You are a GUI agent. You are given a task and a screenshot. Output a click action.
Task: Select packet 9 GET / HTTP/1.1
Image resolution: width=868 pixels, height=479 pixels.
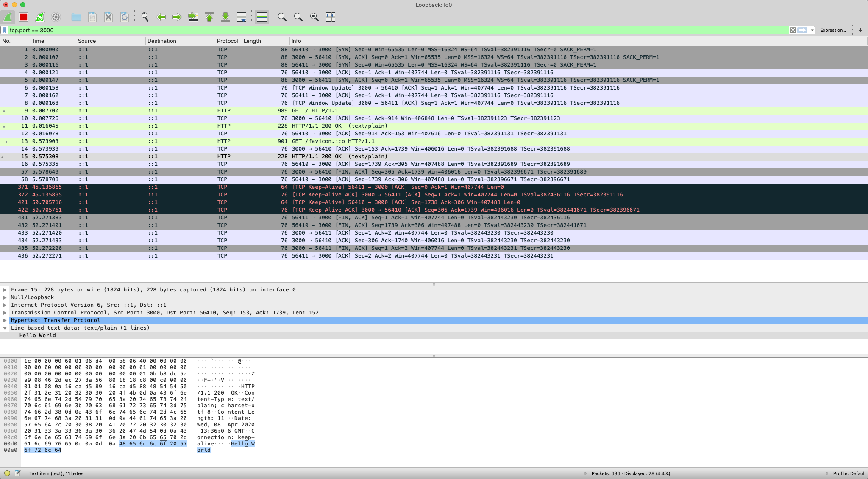click(434, 111)
